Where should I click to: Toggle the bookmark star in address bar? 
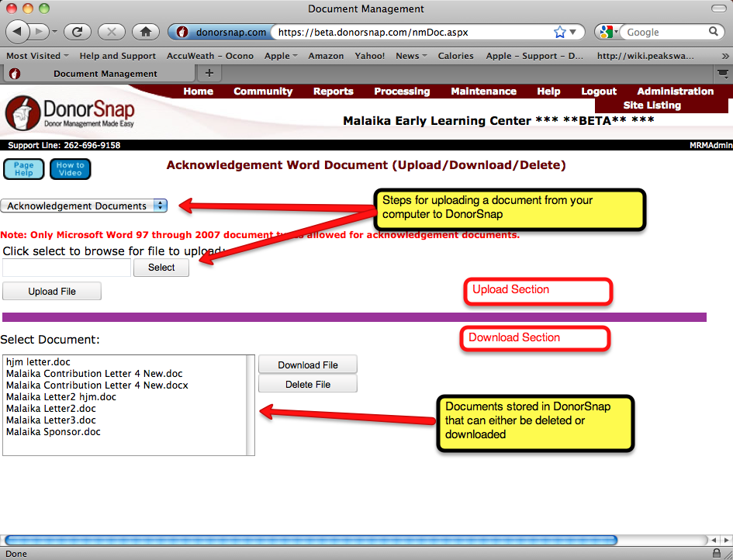(558, 32)
